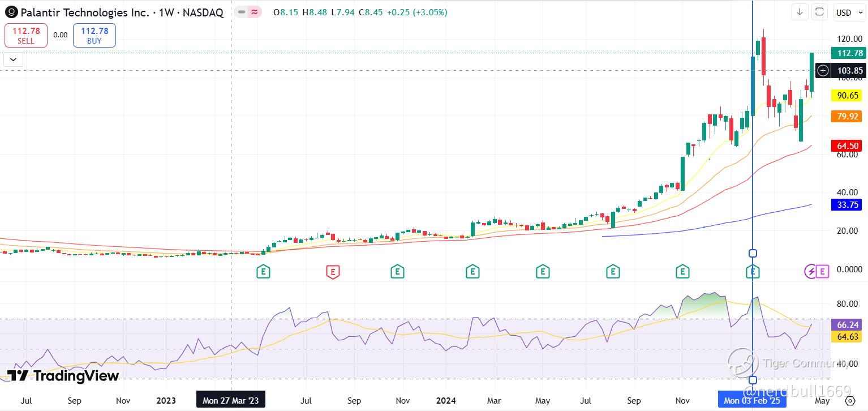Viewport: 868px width, 411px height.
Task: Click the red 64.50 moving average label
Action: 847,146
